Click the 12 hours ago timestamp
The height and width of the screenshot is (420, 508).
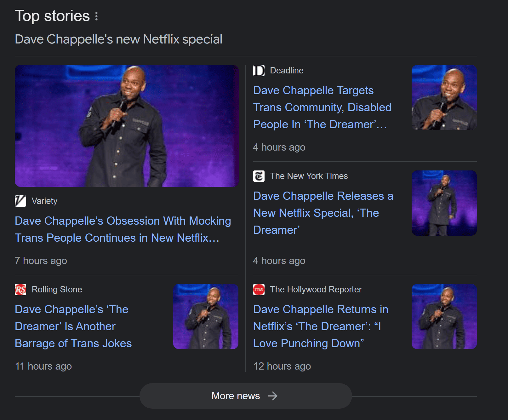click(282, 366)
